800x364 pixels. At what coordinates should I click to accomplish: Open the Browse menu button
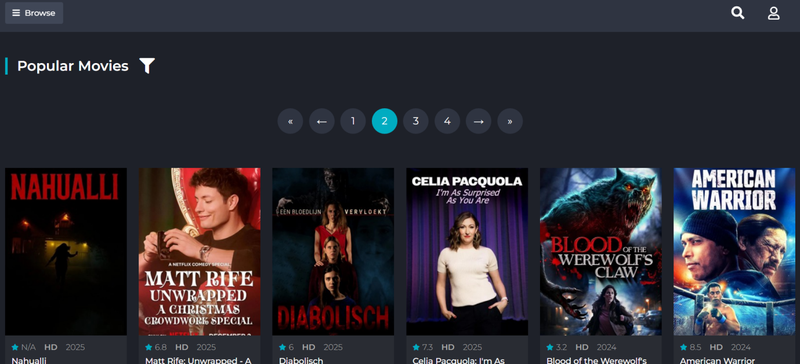pyautogui.click(x=34, y=13)
